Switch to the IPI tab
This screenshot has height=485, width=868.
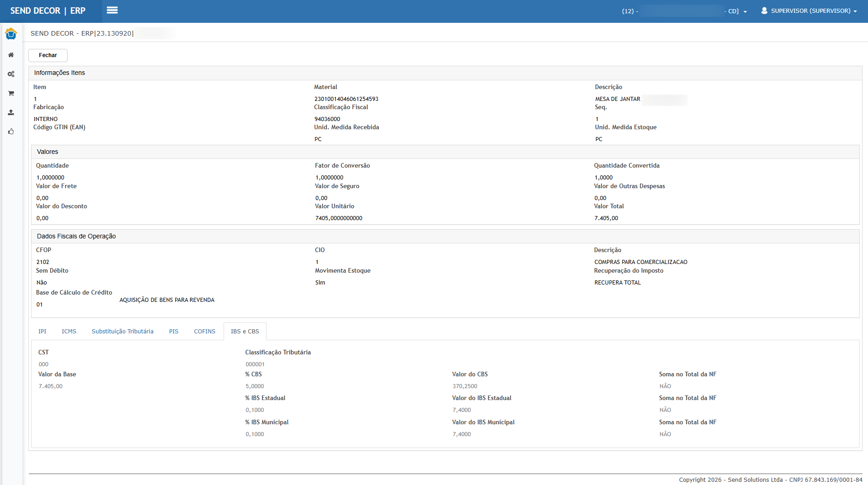click(42, 332)
